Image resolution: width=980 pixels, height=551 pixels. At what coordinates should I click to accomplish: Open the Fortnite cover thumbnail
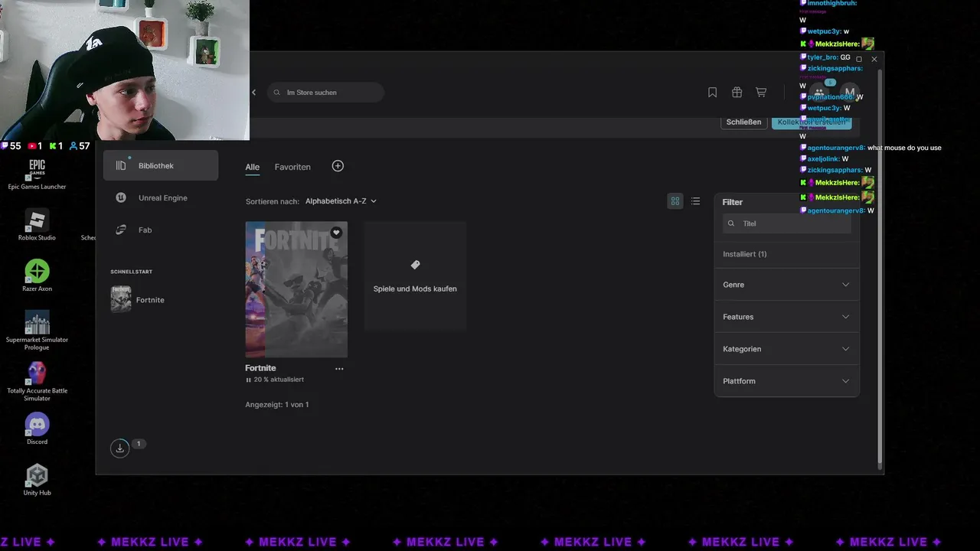pos(296,289)
